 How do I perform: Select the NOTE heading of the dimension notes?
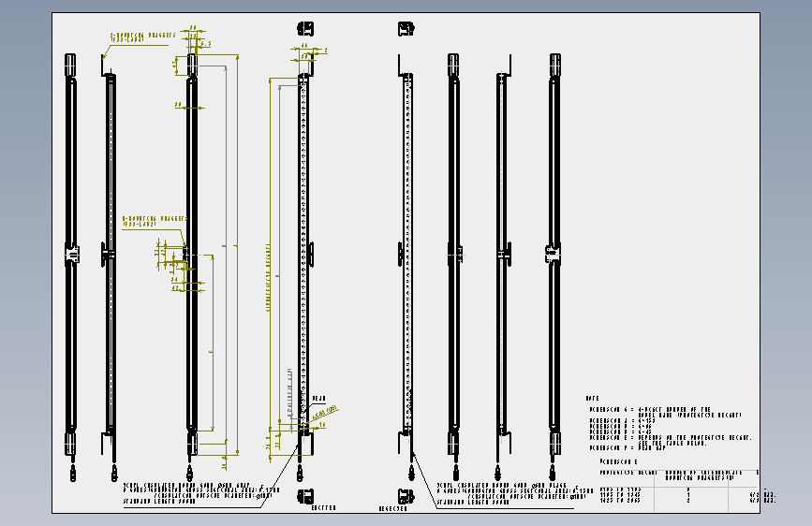click(592, 398)
